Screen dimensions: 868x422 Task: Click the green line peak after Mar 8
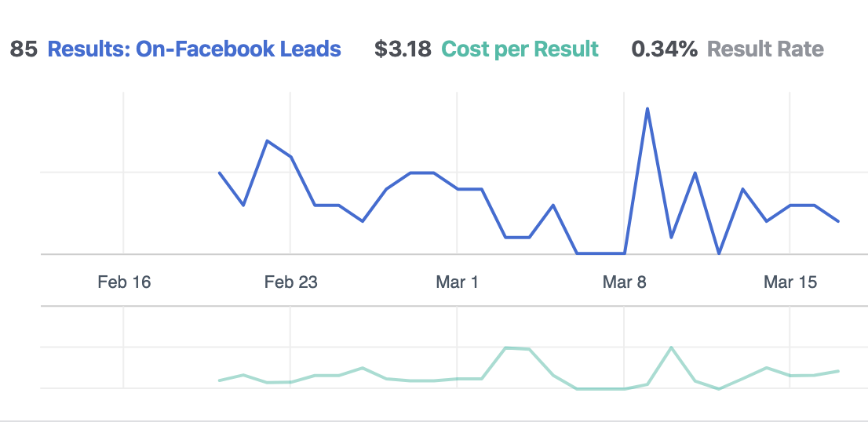[x=672, y=347]
